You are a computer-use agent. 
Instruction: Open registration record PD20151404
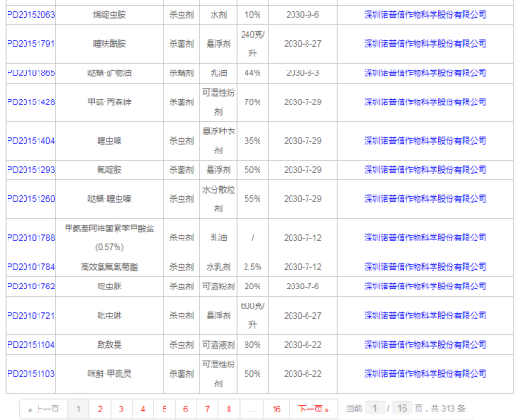[31, 141]
